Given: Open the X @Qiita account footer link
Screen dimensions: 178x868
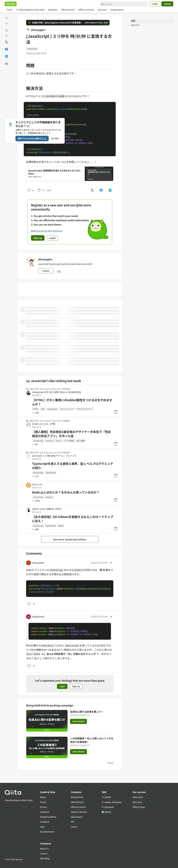Looking at the screenshot, I should tap(106, 797).
